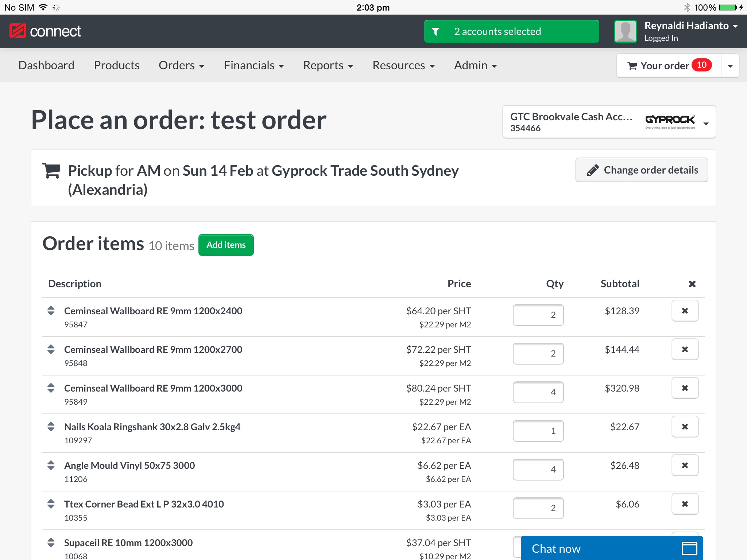747x560 pixels.
Task: Click the Add items button
Action: point(226,244)
